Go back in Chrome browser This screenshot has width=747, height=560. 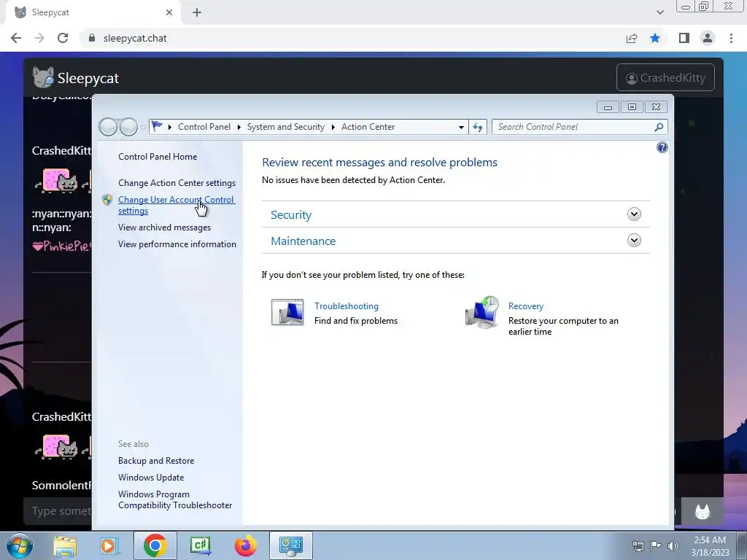pyautogui.click(x=16, y=38)
